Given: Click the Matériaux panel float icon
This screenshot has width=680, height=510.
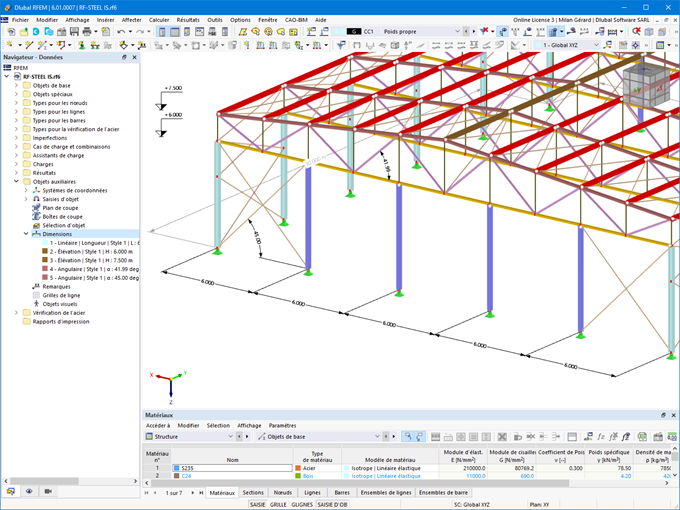Looking at the screenshot, I should (663, 415).
